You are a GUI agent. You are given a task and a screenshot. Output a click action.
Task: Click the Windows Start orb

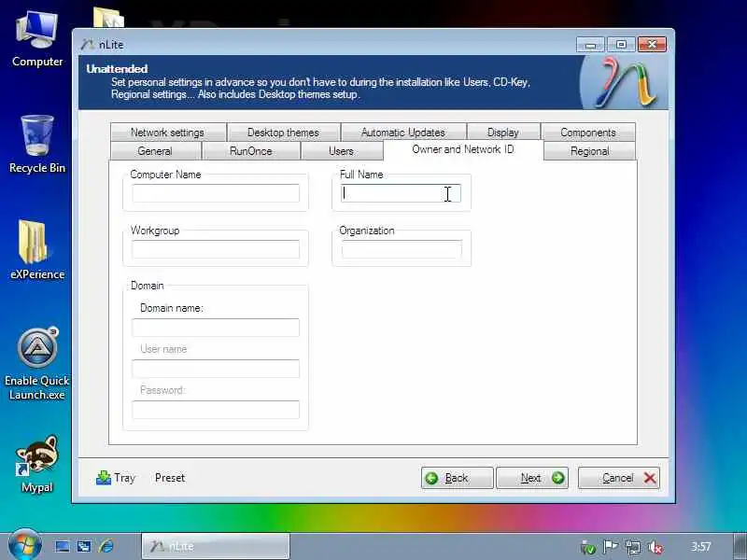pyautogui.click(x=24, y=545)
